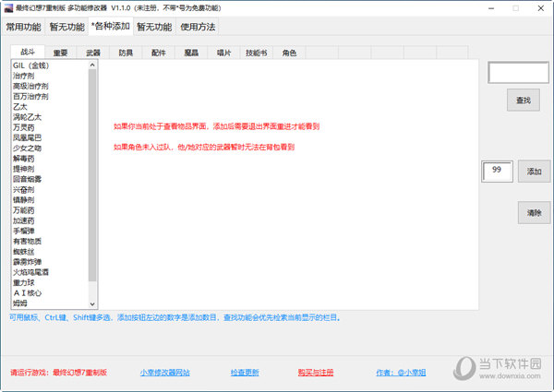The height and width of the screenshot is (392, 554).
Task: Close the trainer window
Action: (540, 8)
